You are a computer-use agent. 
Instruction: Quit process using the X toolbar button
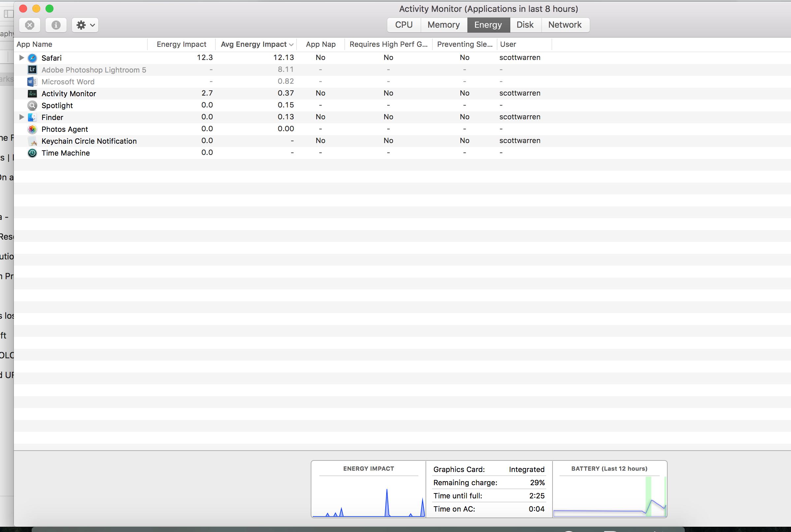click(x=30, y=25)
